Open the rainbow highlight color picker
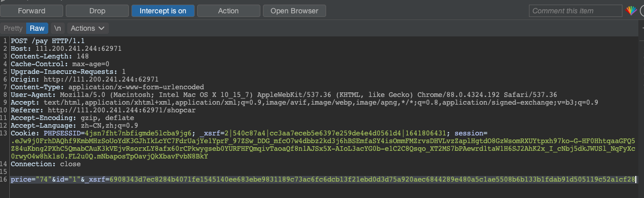The image size is (644, 198). point(631,11)
